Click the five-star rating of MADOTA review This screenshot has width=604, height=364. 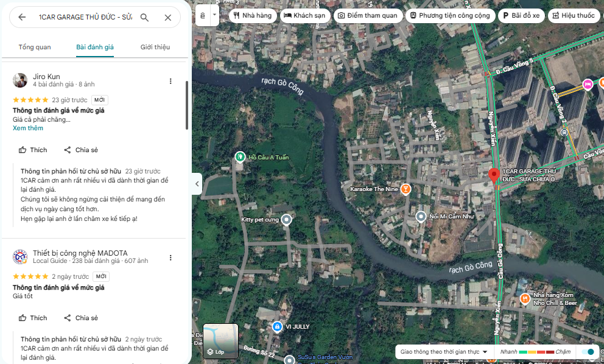[30, 276]
